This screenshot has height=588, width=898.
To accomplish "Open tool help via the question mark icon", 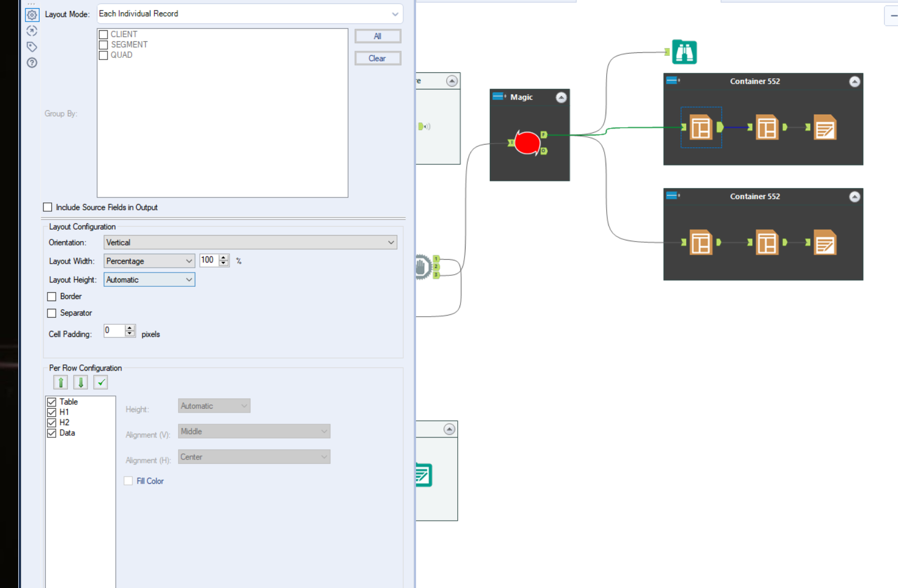I will (x=31, y=63).
